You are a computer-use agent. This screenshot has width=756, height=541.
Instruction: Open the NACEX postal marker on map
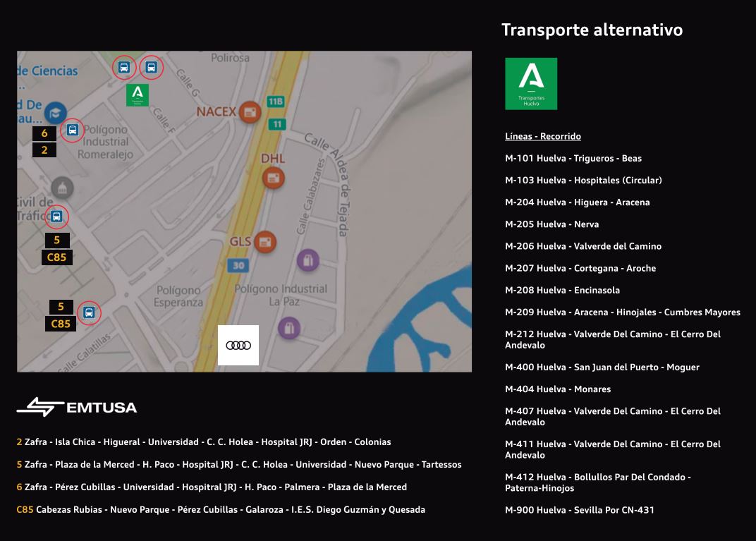pyautogui.click(x=249, y=111)
